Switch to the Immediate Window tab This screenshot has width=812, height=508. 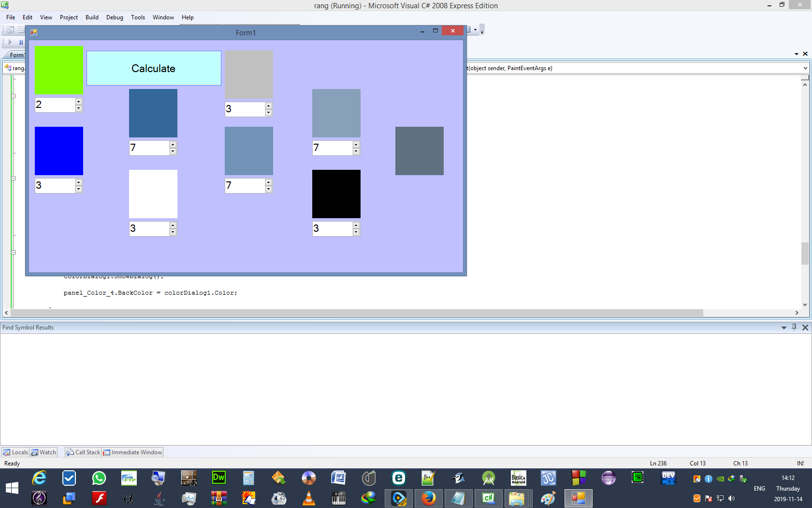pos(132,452)
